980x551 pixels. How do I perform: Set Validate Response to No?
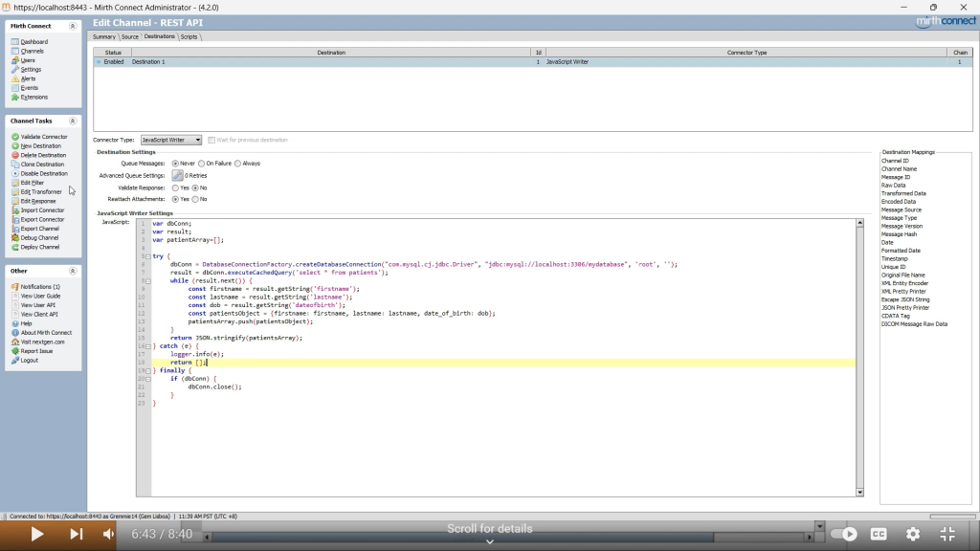tap(195, 188)
